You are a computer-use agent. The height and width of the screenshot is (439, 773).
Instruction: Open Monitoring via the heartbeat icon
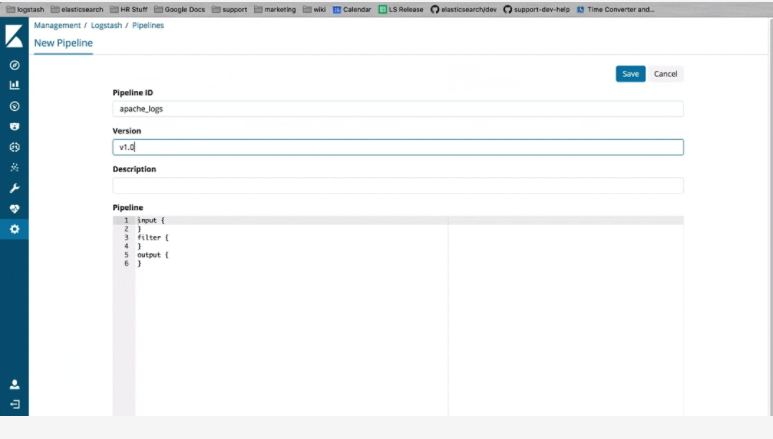point(14,209)
